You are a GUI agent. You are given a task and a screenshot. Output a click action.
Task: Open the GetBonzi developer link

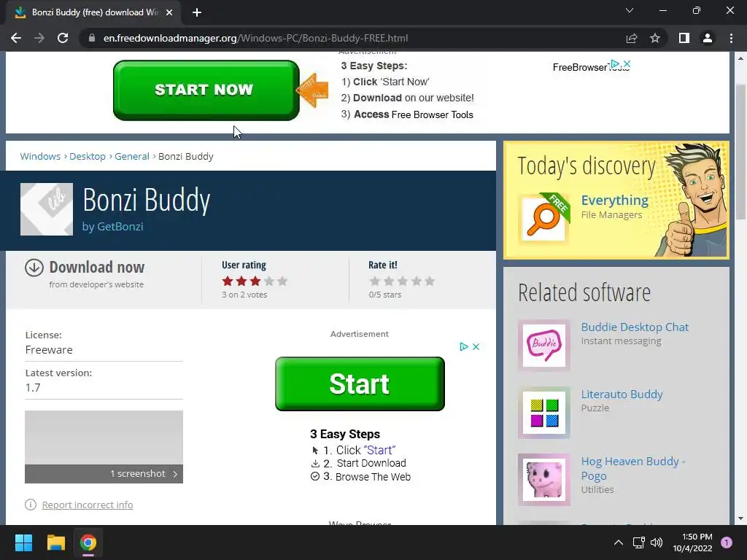tap(120, 227)
